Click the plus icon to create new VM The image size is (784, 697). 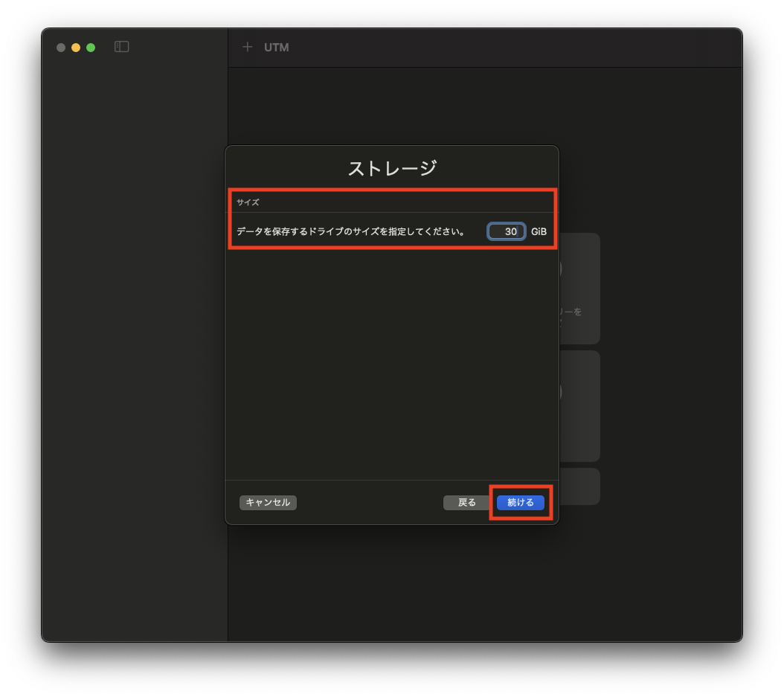(247, 47)
